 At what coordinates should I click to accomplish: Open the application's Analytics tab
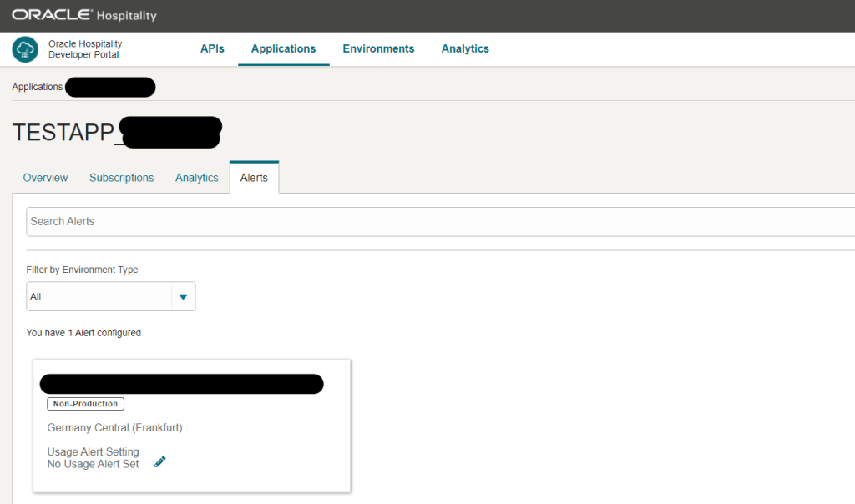(x=196, y=178)
